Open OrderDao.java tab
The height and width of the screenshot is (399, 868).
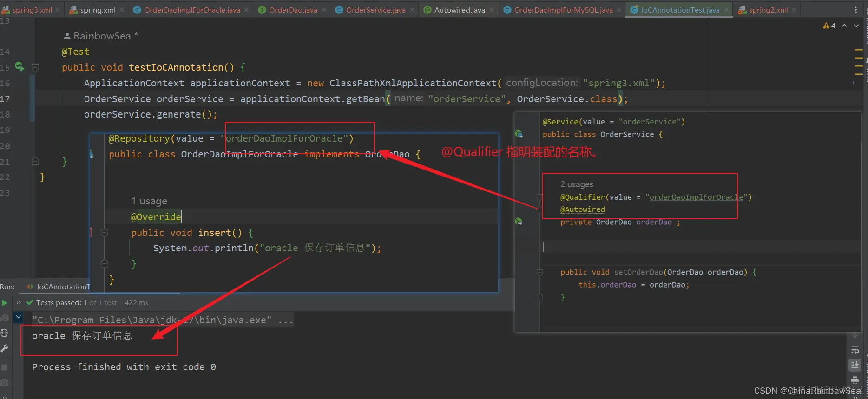293,10
